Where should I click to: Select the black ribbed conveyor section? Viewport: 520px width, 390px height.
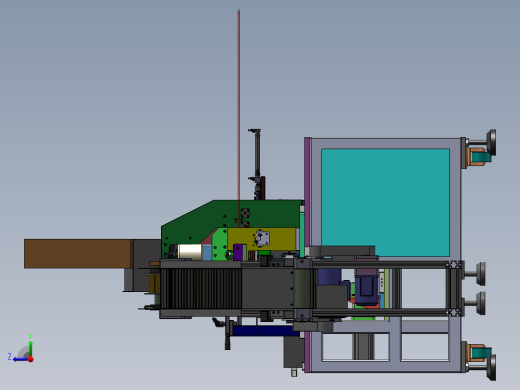[x=202, y=288]
